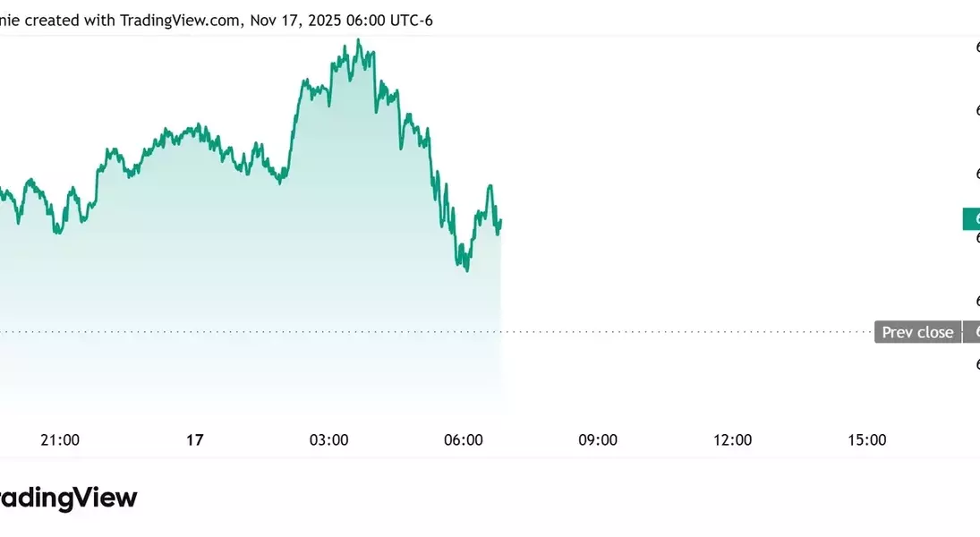The height and width of the screenshot is (537, 980).
Task: Click the gray "Prev close" label
Action: tap(917, 332)
